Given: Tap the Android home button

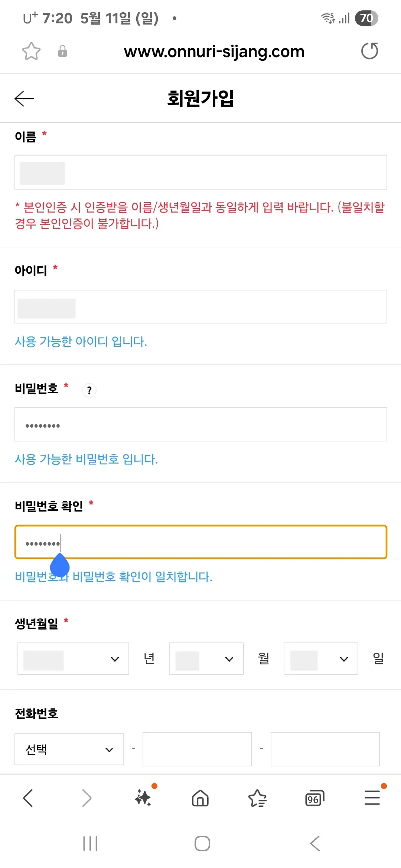Looking at the screenshot, I should click(x=200, y=844).
